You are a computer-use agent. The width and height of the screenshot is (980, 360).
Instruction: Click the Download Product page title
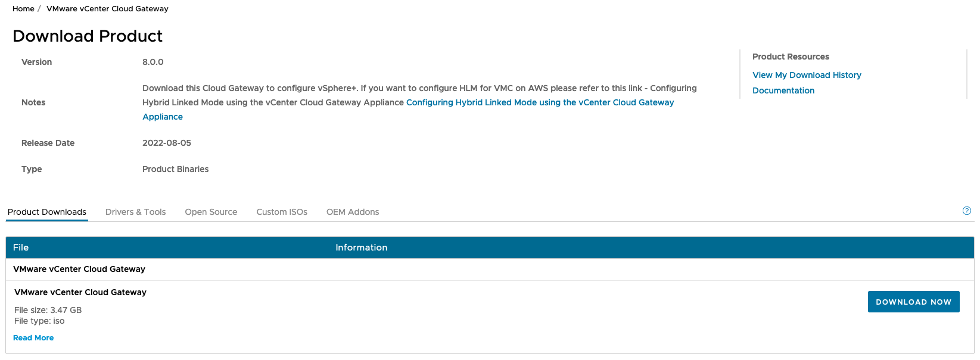point(88,36)
